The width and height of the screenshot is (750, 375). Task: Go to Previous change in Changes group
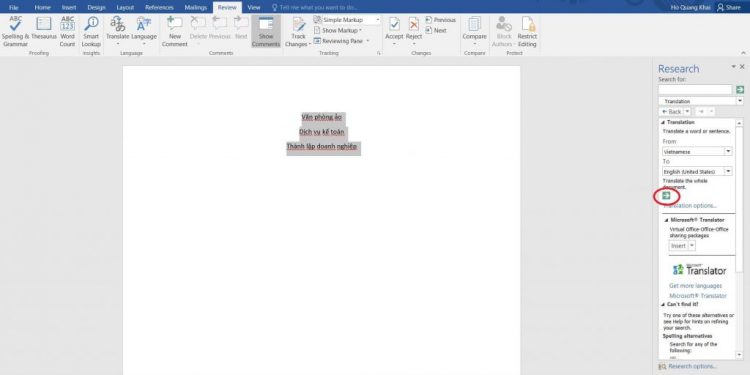(441, 20)
